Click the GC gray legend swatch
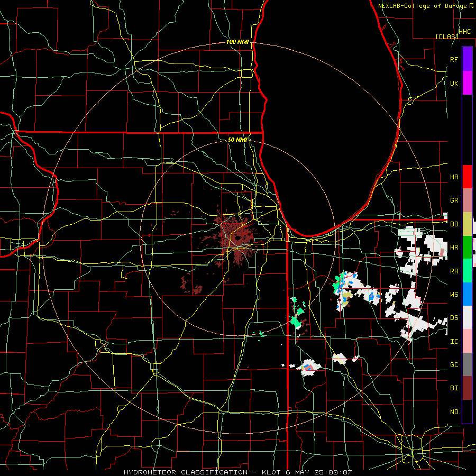 pyautogui.click(x=467, y=364)
